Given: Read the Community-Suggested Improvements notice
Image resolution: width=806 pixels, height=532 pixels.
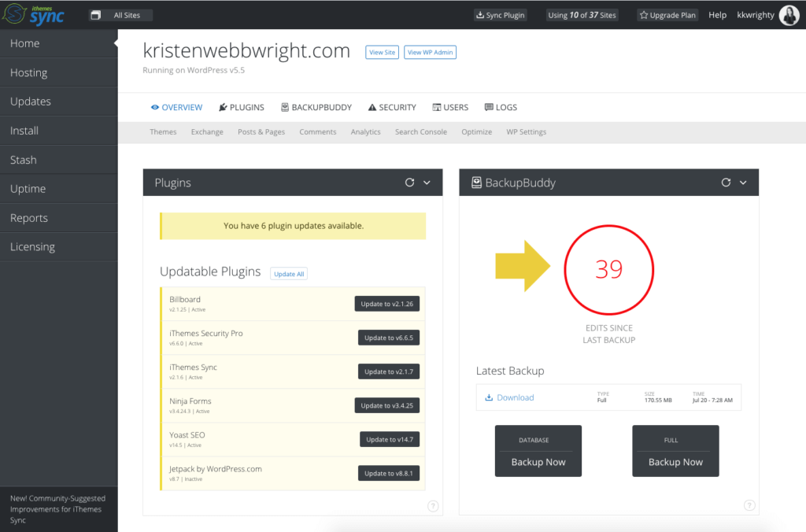Looking at the screenshot, I should pos(57,509).
